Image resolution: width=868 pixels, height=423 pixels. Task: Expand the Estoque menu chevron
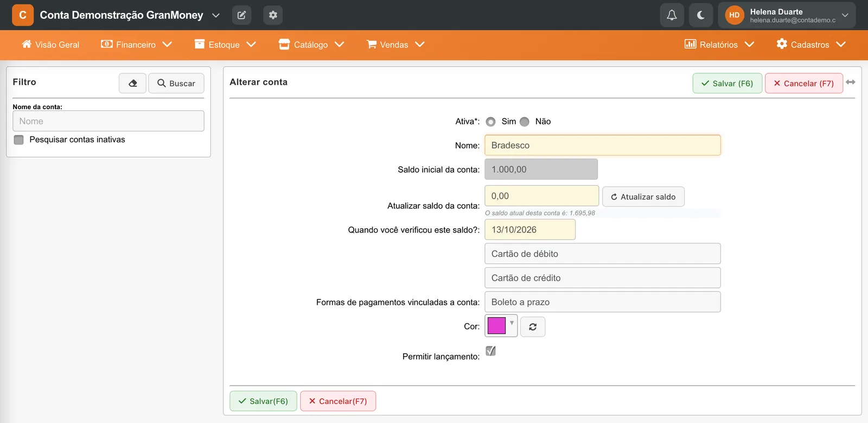tap(251, 45)
